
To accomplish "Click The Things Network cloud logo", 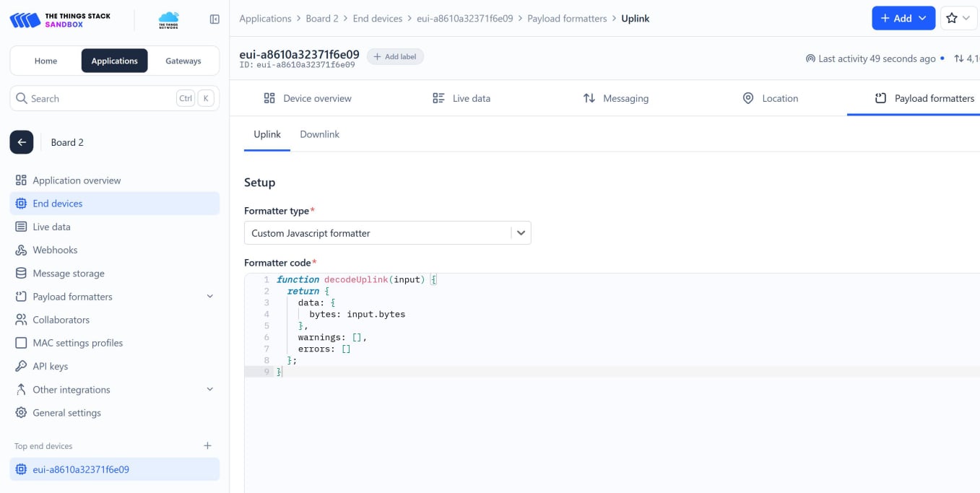I will pos(168,19).
